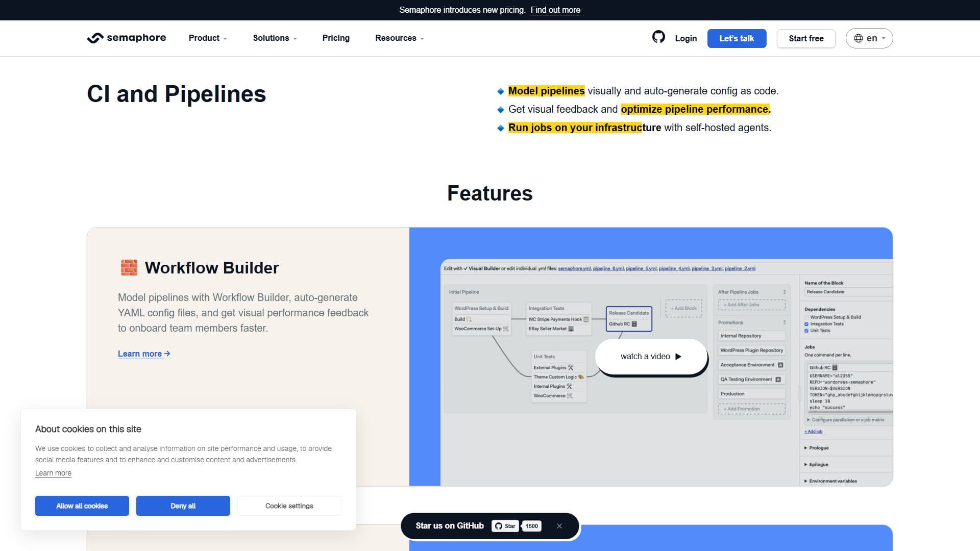The image size is (980, 551).
Task: Toggle WordPress Setup & Build dependency checkbox
Action: coord(806,317)
